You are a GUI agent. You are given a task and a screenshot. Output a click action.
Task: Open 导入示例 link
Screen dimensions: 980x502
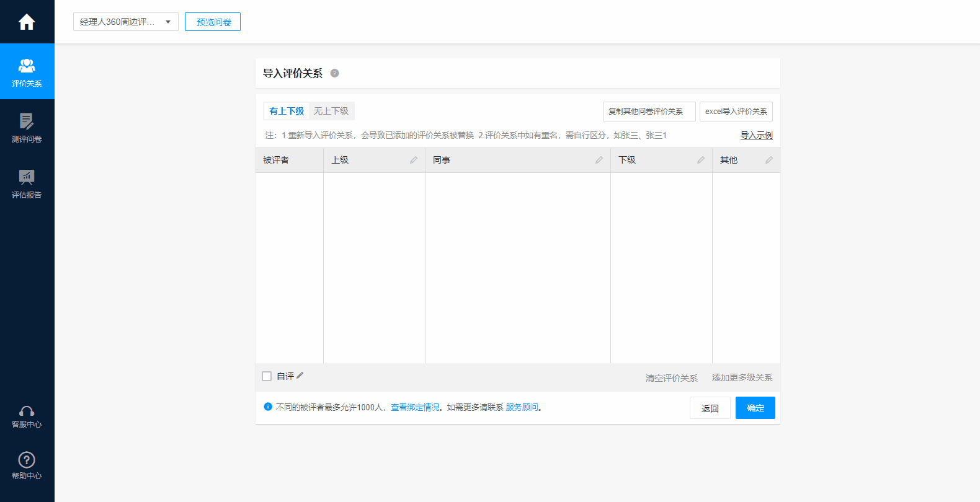point(757,135)
